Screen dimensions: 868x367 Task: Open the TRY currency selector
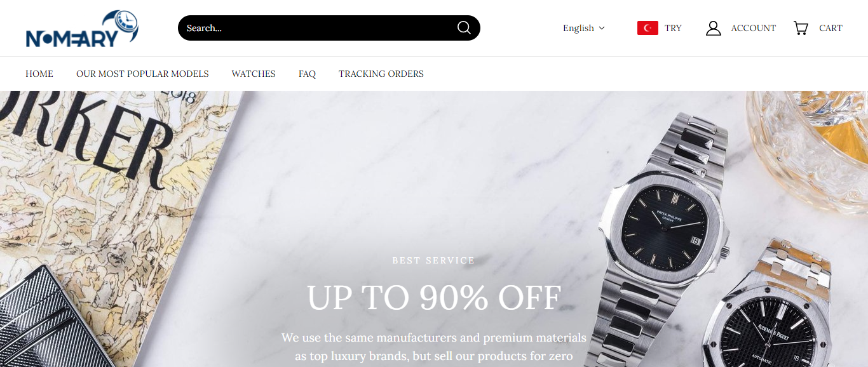(x=660, y=28)
